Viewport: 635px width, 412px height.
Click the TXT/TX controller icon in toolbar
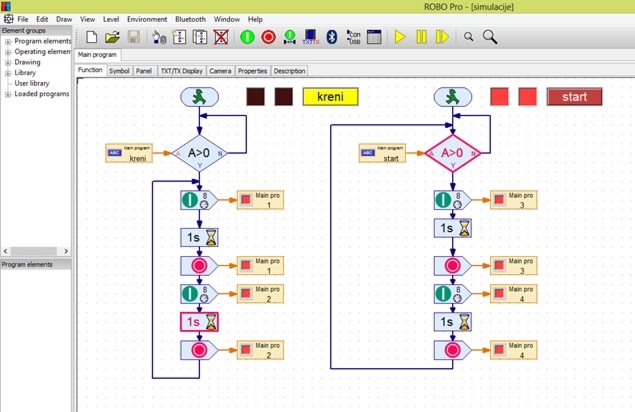coord(311,37)
